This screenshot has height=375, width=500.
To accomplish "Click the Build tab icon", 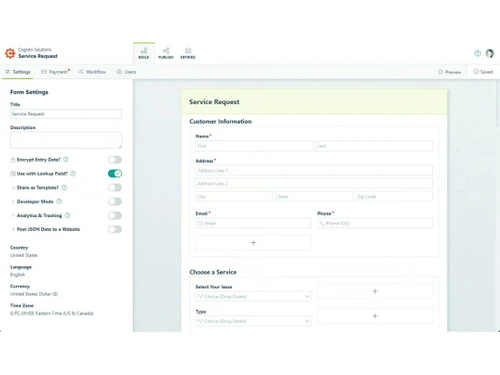I will [144, 51].
